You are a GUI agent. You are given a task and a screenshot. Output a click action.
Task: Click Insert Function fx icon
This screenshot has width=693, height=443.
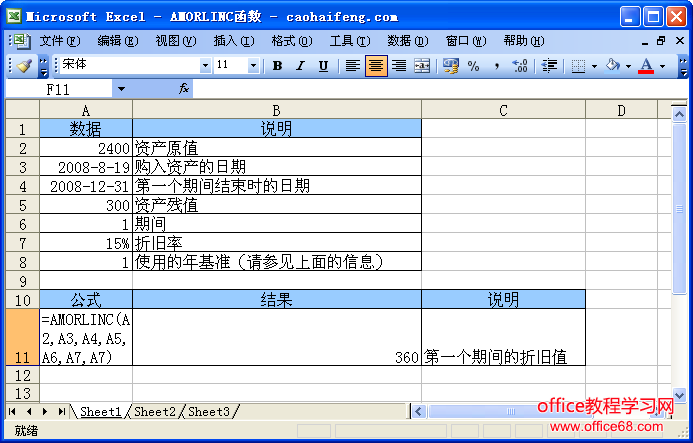pyautogui.click(x=184, y=89)
